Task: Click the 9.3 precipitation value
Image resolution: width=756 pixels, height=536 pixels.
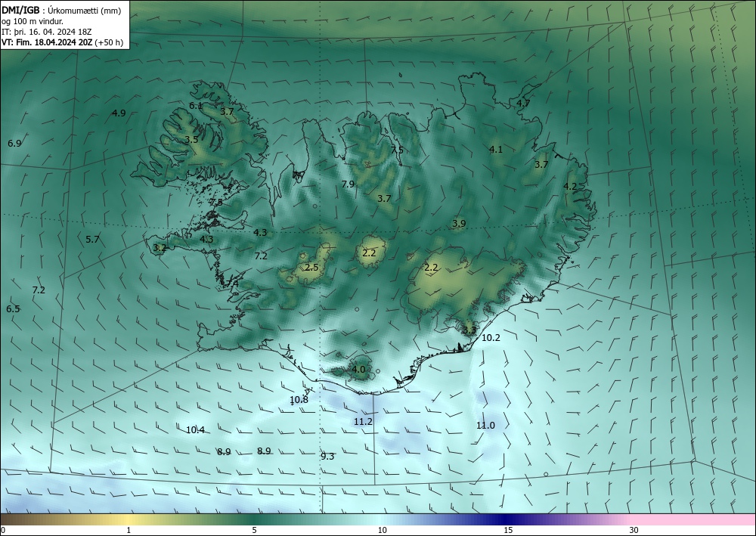Action: (x=327, y=456)
